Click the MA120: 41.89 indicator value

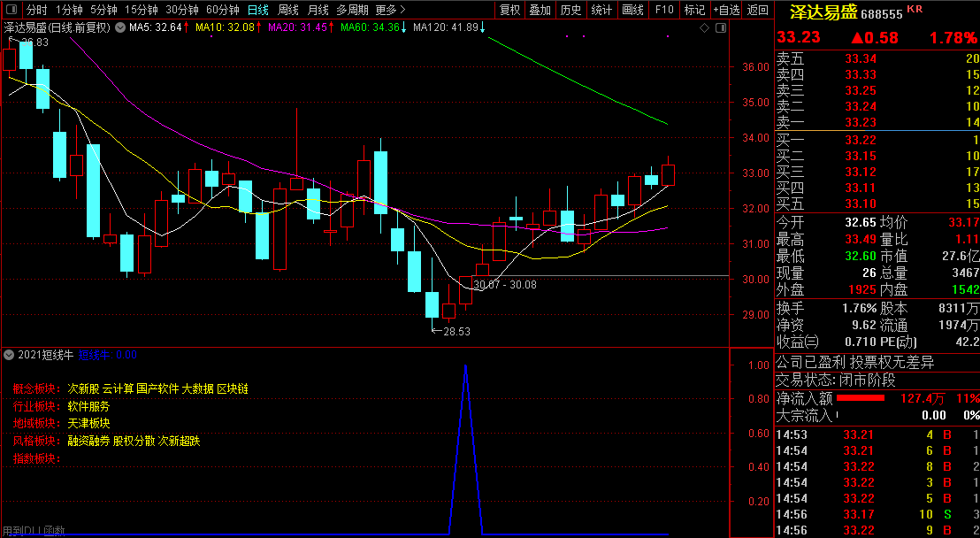pos(445,27)
